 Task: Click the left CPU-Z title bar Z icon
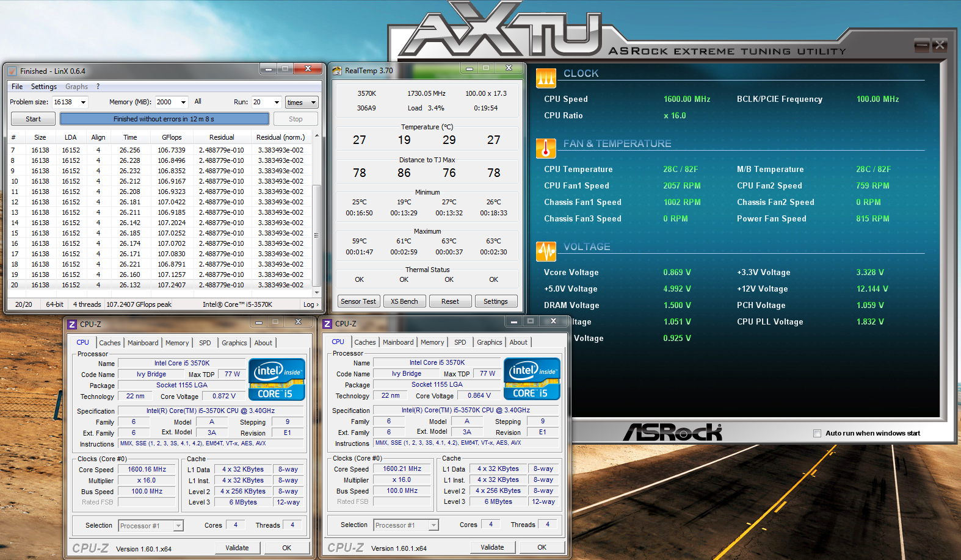(x=72, y=325)
